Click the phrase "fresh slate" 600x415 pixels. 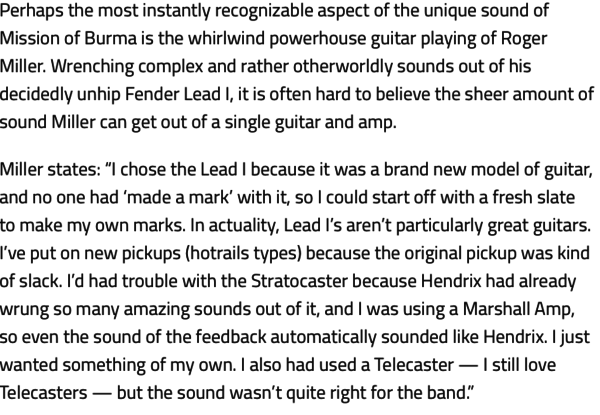[x=533, y=197]
